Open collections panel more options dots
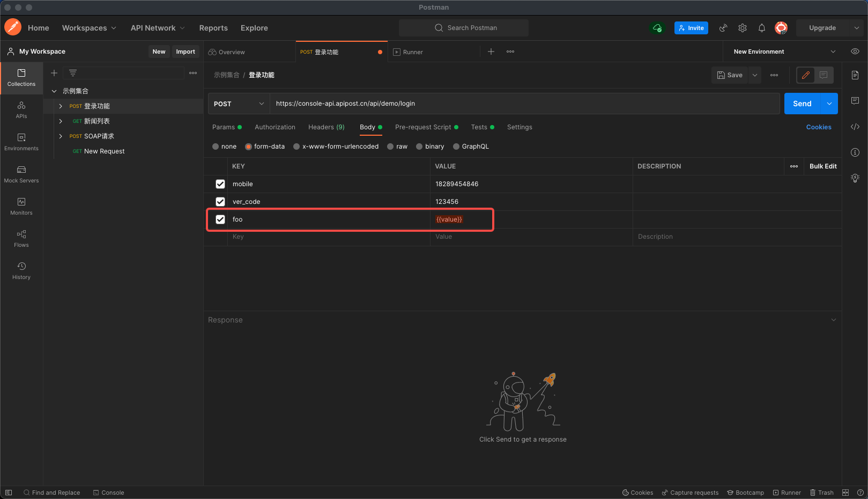Image resolution: width=868 pixels, height=499 pixels. [x=193, y=73]
